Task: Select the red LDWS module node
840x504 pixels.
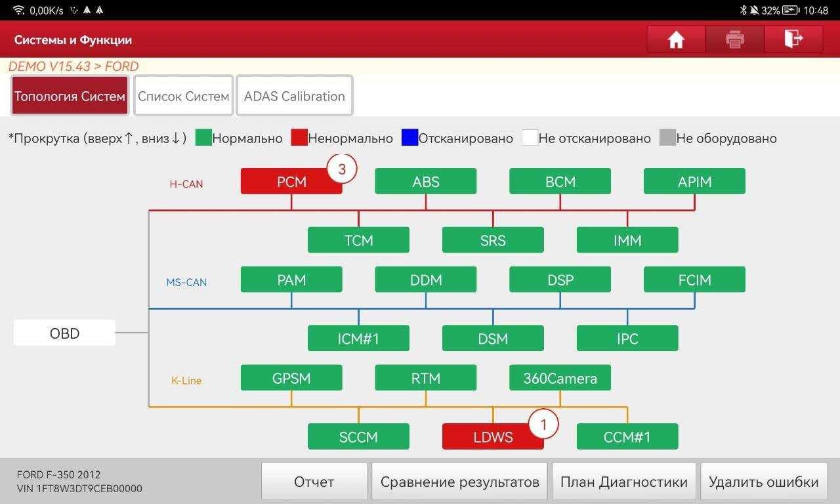Action: [x=493, y=436]
